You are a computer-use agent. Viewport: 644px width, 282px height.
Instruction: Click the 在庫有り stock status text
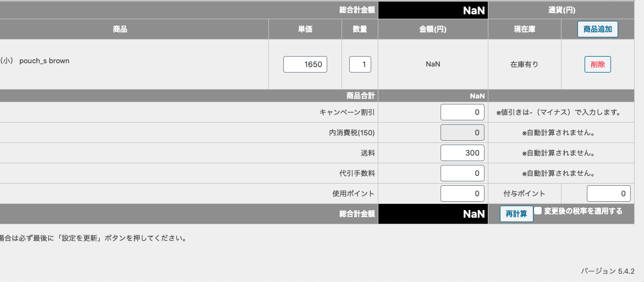pyautogui.click(x=525, y=64)
